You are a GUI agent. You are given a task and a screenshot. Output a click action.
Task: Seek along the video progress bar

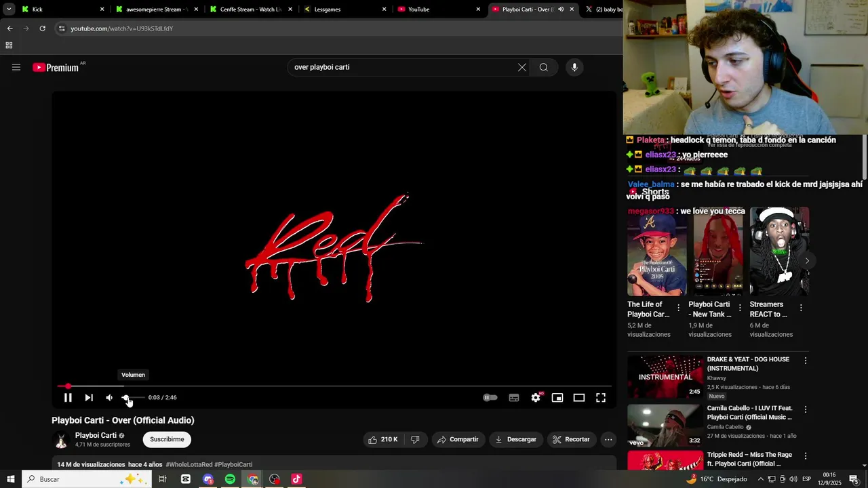point(334,386)
